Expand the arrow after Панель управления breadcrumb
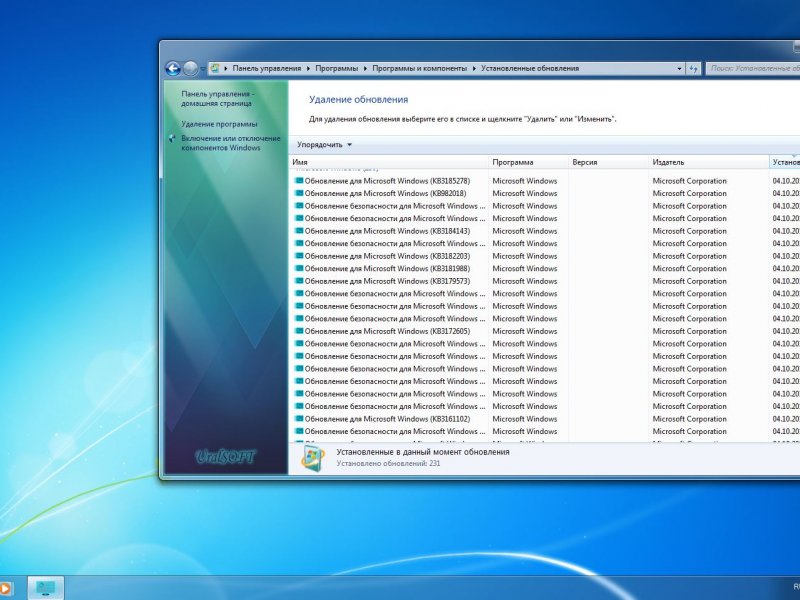This screenshot has height=600, width=800. 308,68
